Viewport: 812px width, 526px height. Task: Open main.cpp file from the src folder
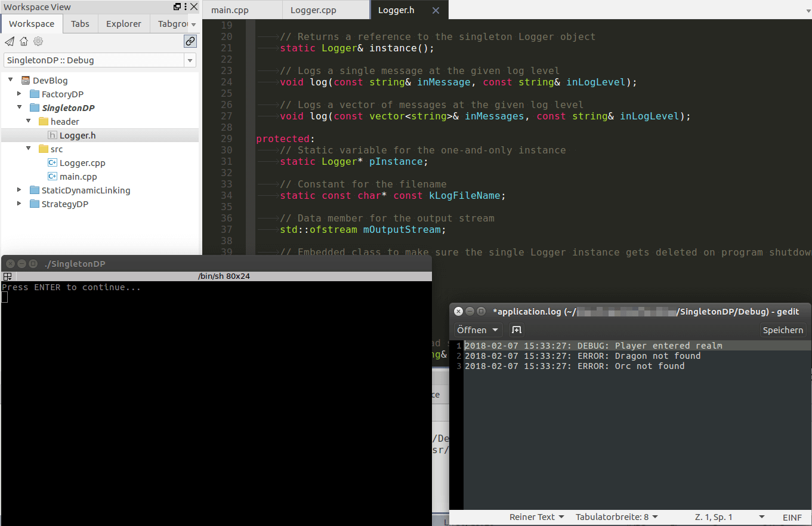(78, 177)
